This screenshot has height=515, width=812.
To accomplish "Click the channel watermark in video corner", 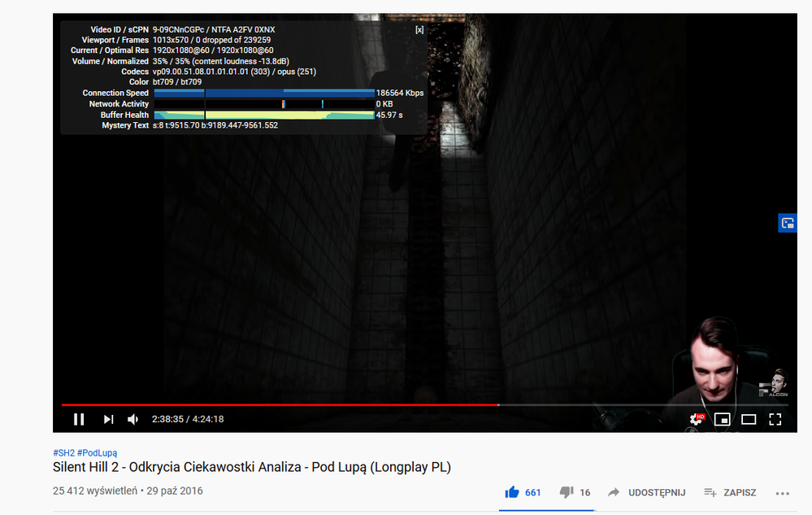I will pyautogui.click(x=774, y=383).
